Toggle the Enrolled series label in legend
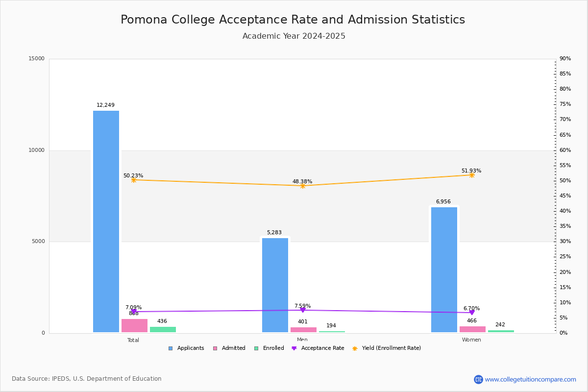The height and width of the screenshot is (392, 588). coord(273,348)
